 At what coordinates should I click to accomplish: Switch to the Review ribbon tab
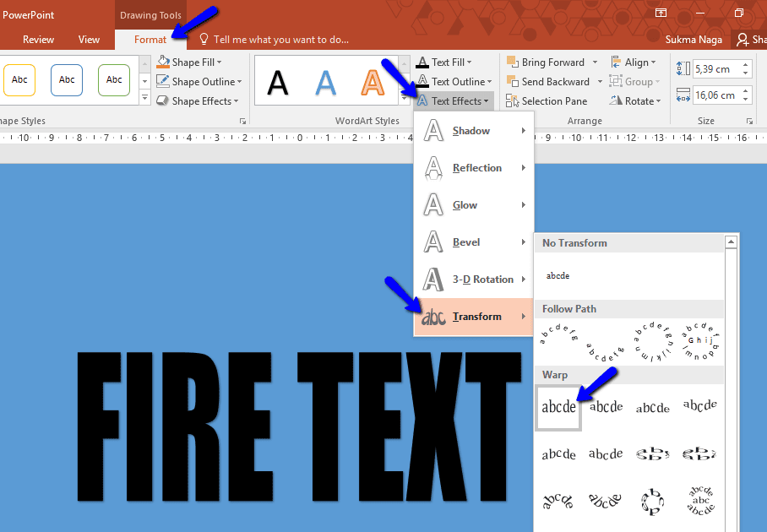(x=38, y=39)
